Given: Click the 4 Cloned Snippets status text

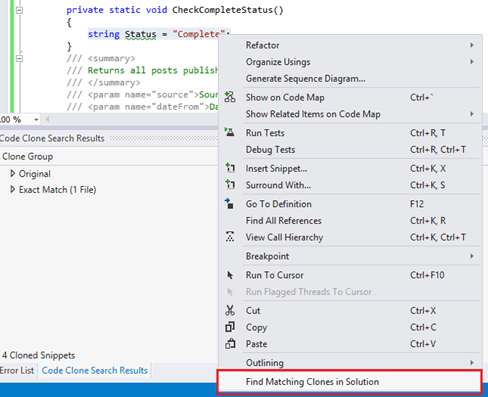Looking at the screenshot, I should click(x=38, y=355).
